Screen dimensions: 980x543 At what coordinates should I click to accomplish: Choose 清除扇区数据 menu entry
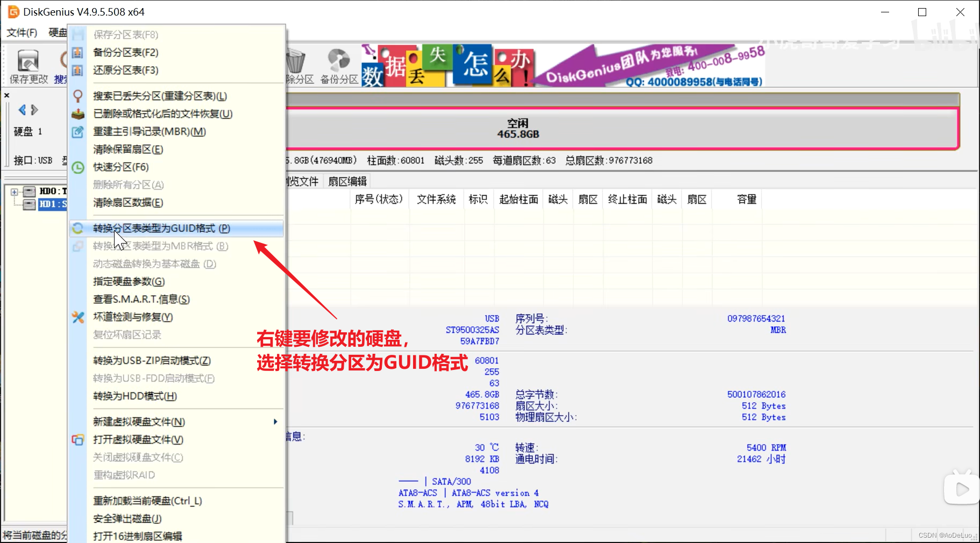pyautogui.click(x=177, y=202)
